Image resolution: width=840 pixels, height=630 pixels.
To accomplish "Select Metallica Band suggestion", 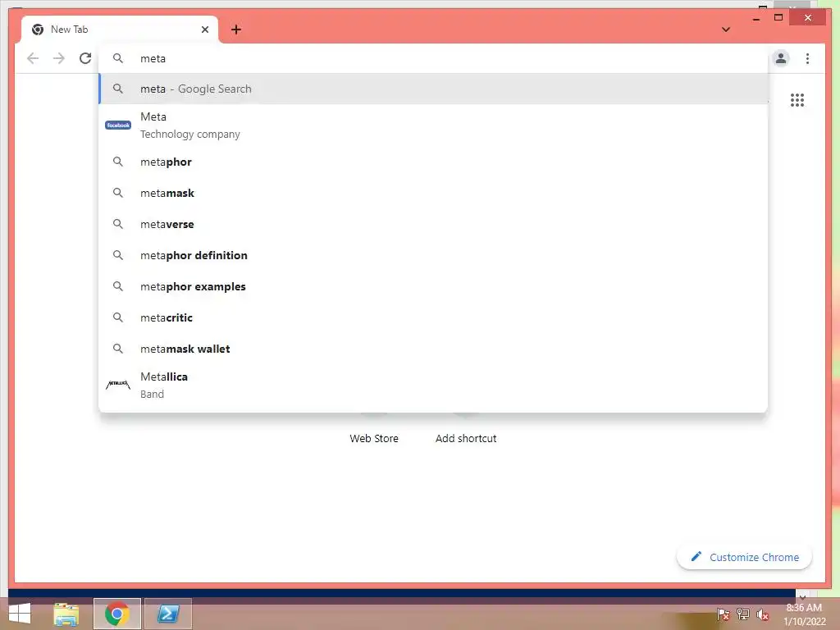I will click(433, 386).
